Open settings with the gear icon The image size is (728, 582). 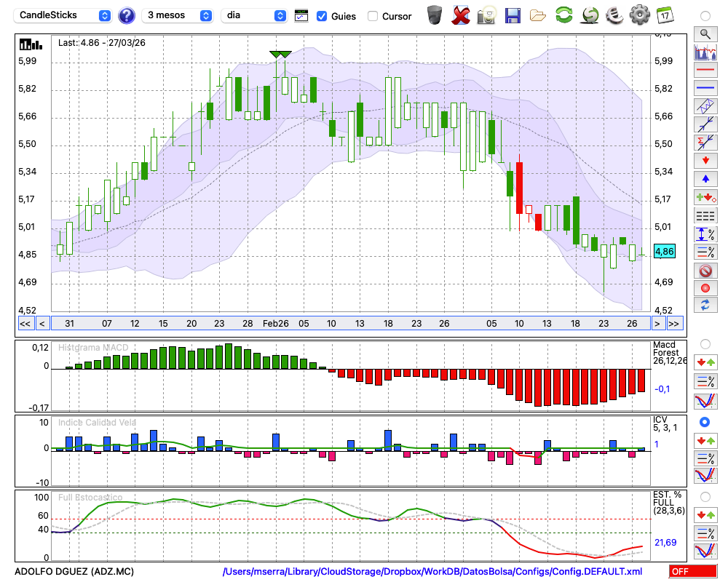(x=640, y=15)
